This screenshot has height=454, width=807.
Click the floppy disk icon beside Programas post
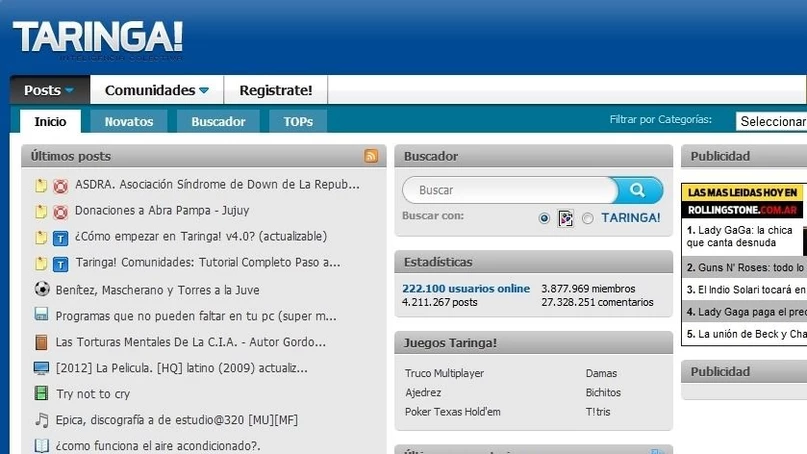[x=41, y=315]
